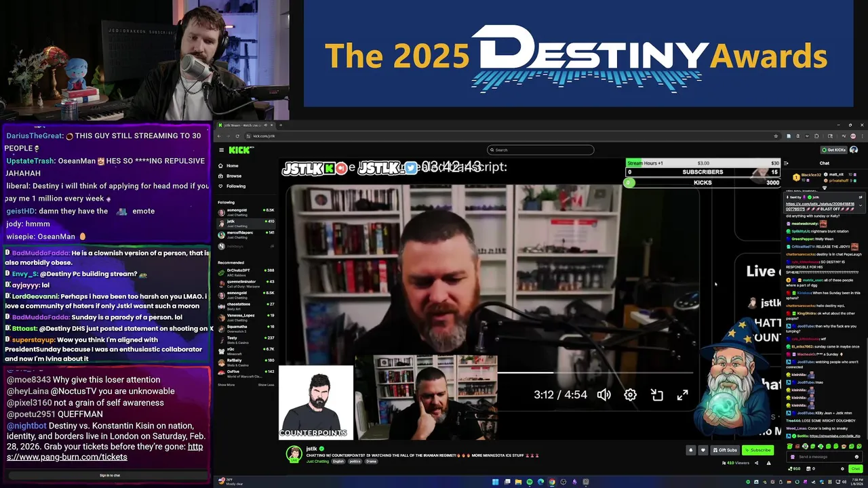
Task: Open jstlk channel in Following list
Action: (246, 223)
